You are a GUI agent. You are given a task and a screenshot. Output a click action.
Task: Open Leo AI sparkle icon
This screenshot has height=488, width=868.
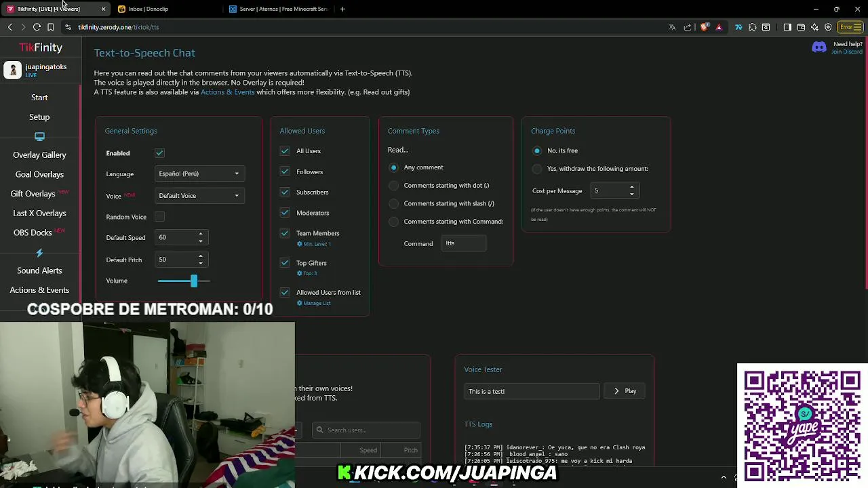pyautogui.click(x=814, y=27)
